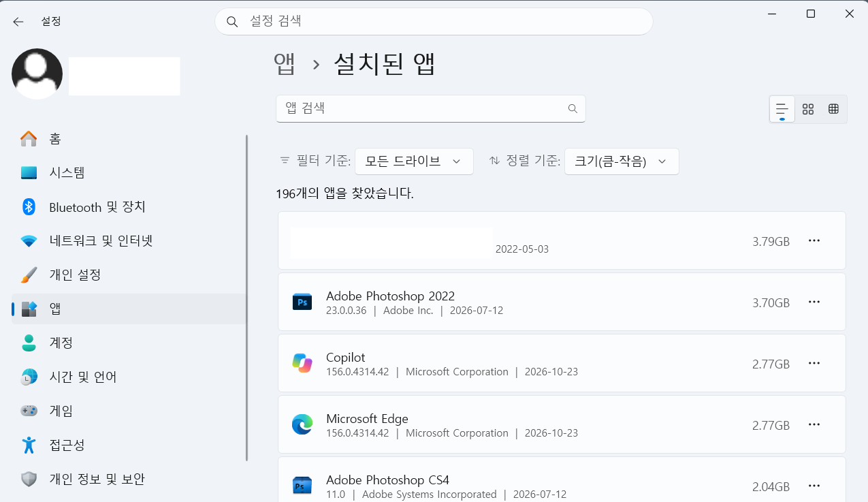The width and height of the screenshot is (868, 502).
Task: Open more options for Adobe Photoshop 2022
Action: 814,302
